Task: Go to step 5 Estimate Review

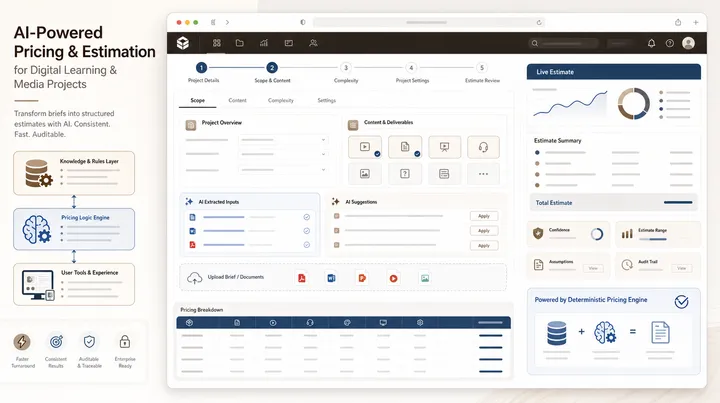Action: (x=482, y=67)
